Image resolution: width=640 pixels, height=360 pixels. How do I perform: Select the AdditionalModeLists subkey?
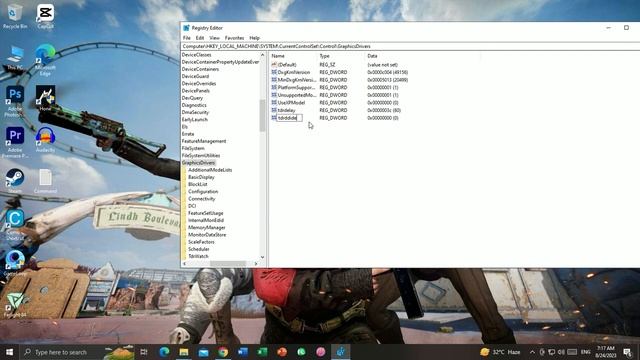(210, 170)
